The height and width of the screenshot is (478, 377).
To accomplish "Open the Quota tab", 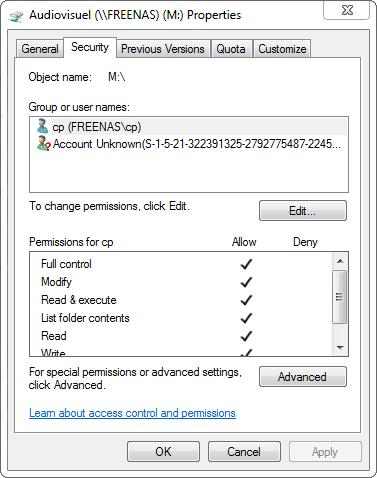I will tap(231, 49).
